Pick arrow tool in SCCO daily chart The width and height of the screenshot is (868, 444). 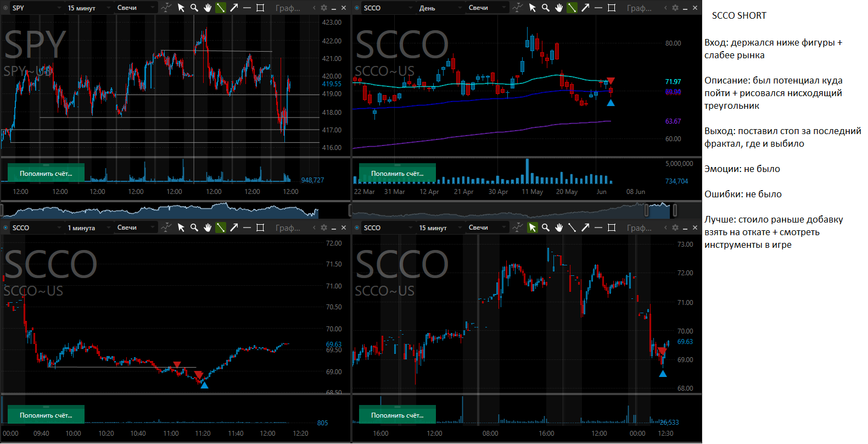tap(585, 8)
